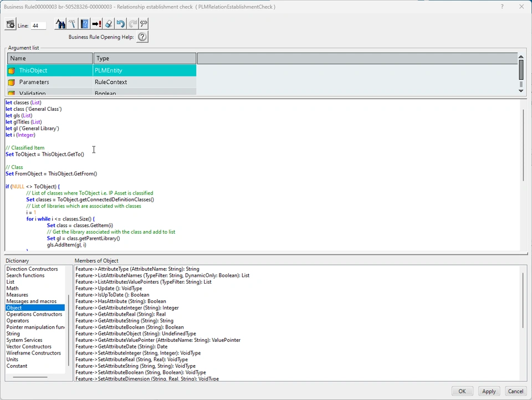
Task: Click code line Set ToObject = ThisObject.GetTo()
Action: pos(45,155)
